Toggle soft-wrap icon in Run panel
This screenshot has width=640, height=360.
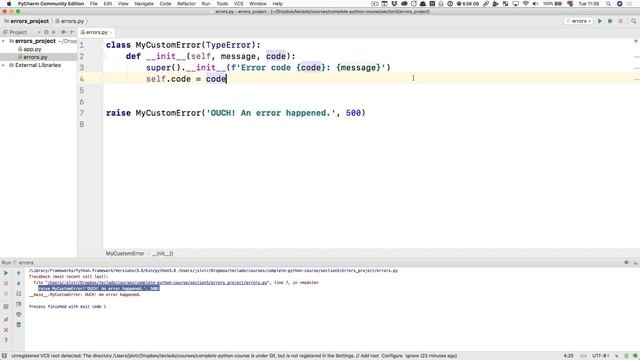pos(18,294)
